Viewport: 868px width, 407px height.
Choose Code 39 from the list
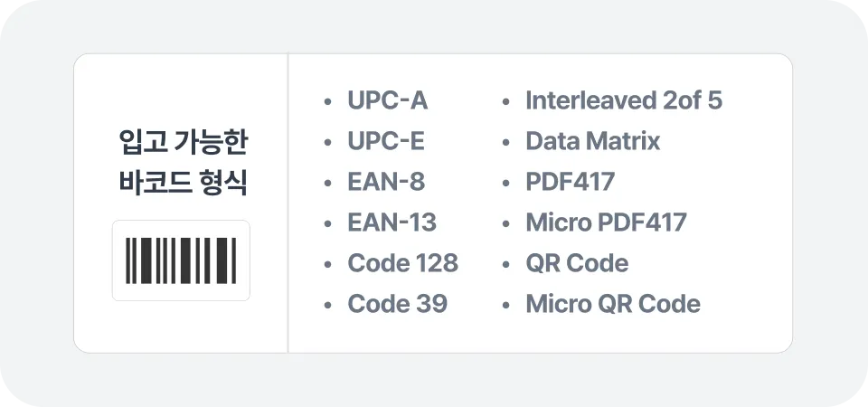pyautogui.click(x=397, y=304)
